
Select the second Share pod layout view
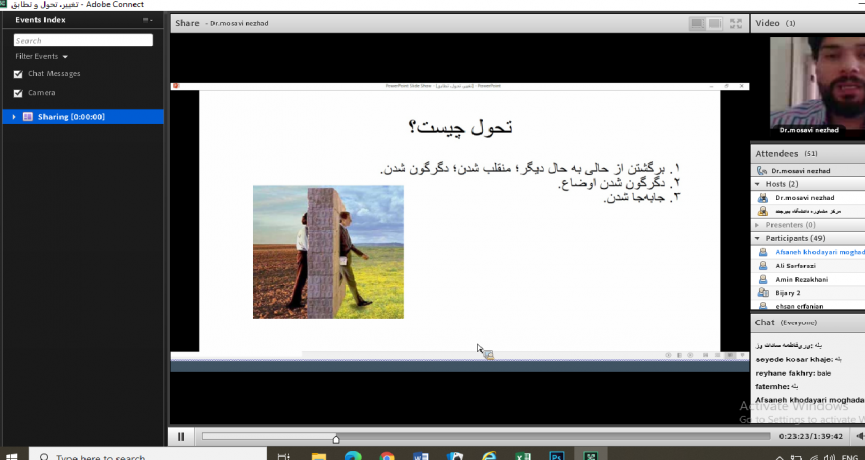point(715,24)
